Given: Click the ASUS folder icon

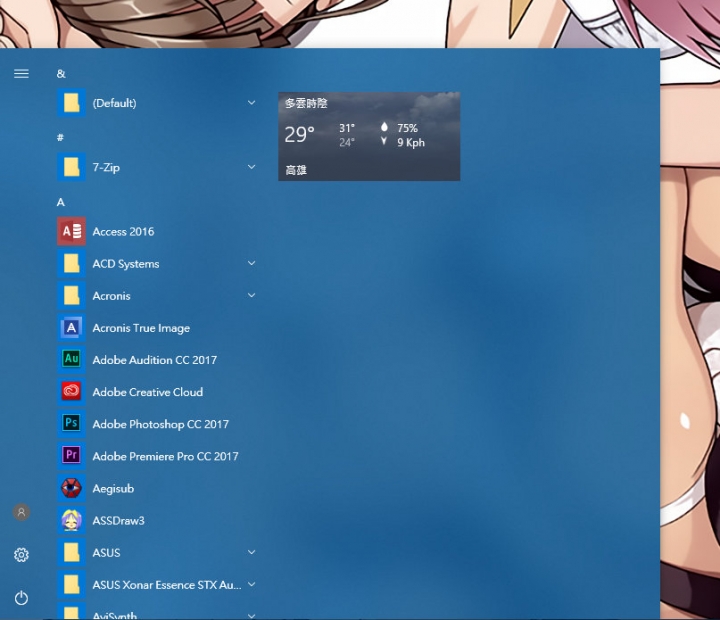Looking at the screenshot, I should [x=71, y=552].
